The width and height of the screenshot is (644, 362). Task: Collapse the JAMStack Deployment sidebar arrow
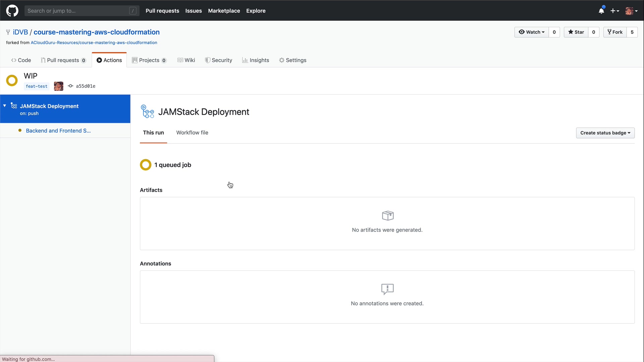[x=5, y=106]
